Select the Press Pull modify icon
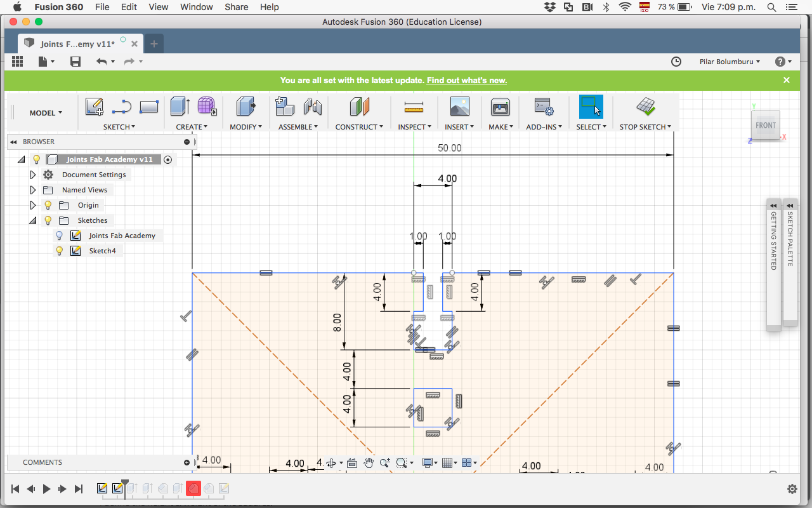This screenshot has width=812, height=508. pos(246,107)
